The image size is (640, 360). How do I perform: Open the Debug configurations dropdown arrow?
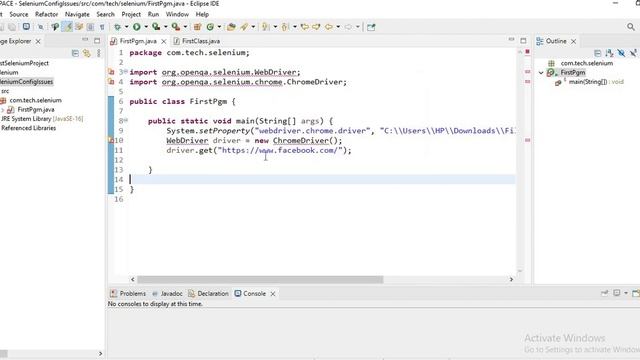[126, 27]
